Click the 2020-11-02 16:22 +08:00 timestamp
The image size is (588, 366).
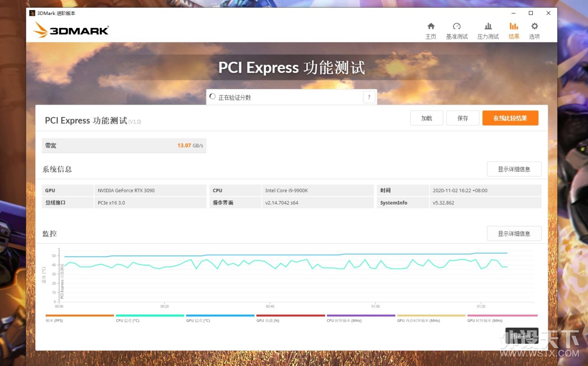pyautogui.click(x=460, y=190)
